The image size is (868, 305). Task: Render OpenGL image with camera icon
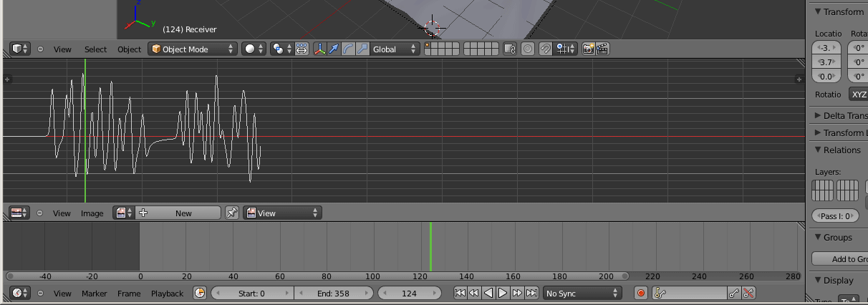click(588, 49)
